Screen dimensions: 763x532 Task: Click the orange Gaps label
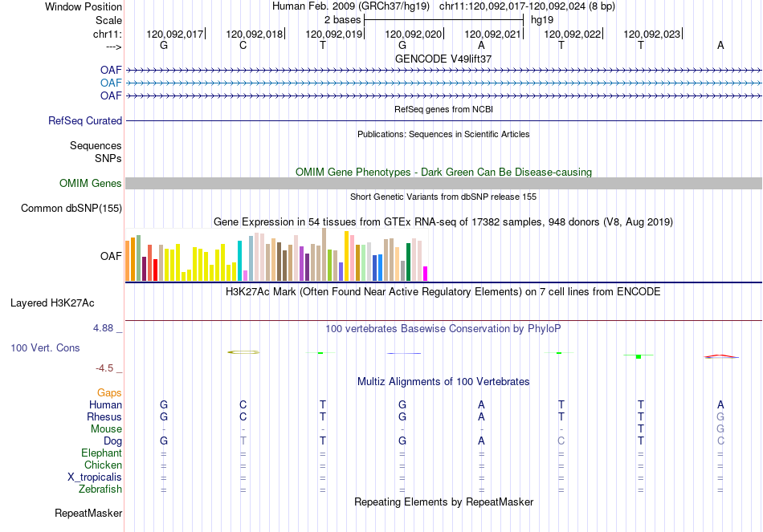pyautogui.click(x=109, y=393)
